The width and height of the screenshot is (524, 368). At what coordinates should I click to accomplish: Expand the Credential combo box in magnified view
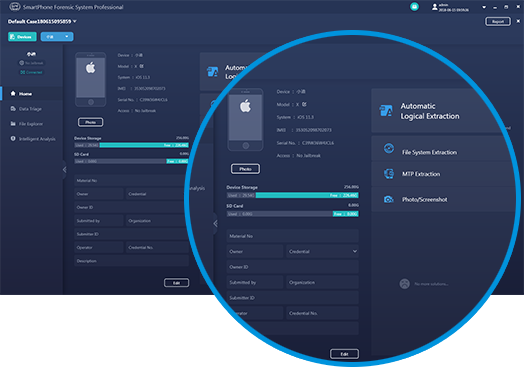322,251
